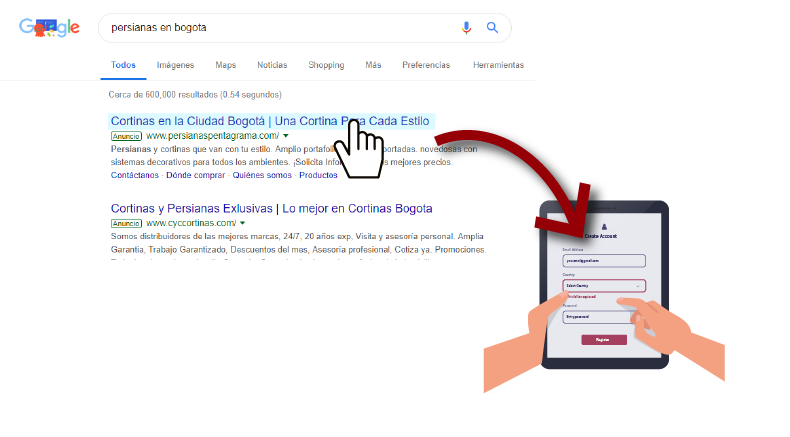Open Cortinas y Persianas Exlusivas result
Image resolution: width=790 pixels, height=437 pixels.
pyautogui.click(x=272, y=209)
